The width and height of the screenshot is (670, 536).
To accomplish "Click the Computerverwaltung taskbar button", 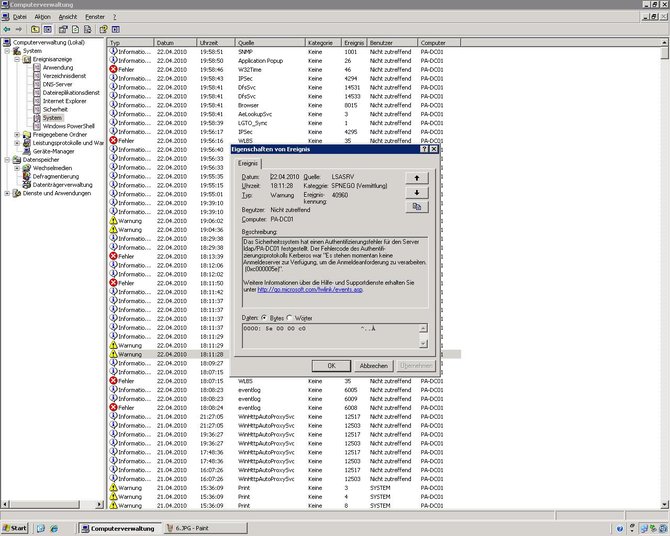I will click(x=121, y=528).
